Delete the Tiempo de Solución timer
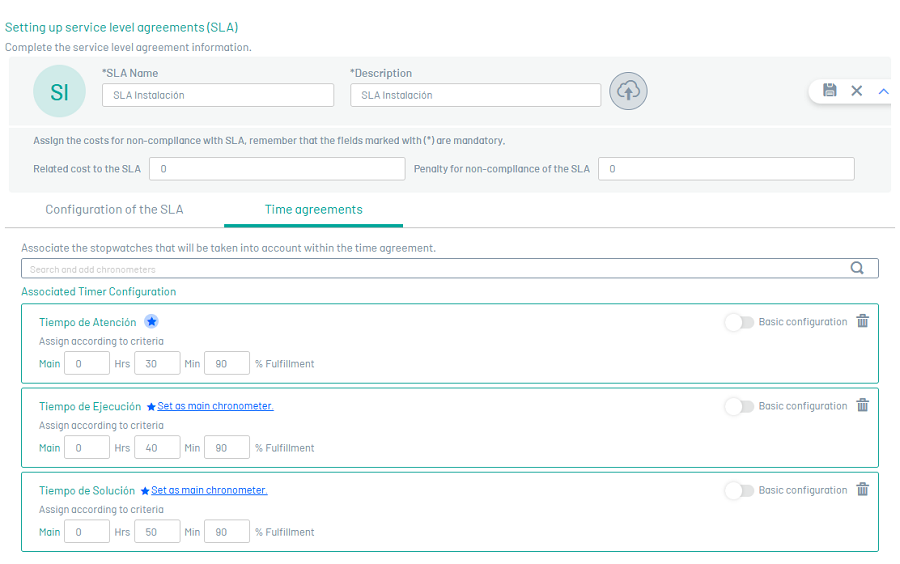 (x=863, y=489)
